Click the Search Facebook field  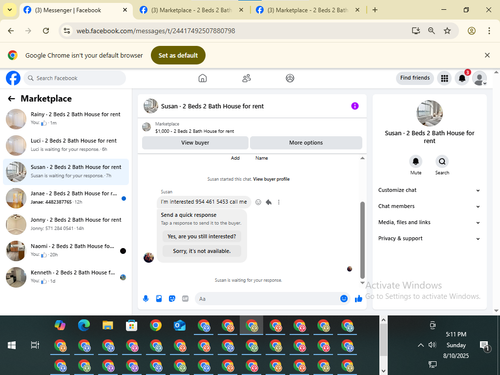click(75, 78)
